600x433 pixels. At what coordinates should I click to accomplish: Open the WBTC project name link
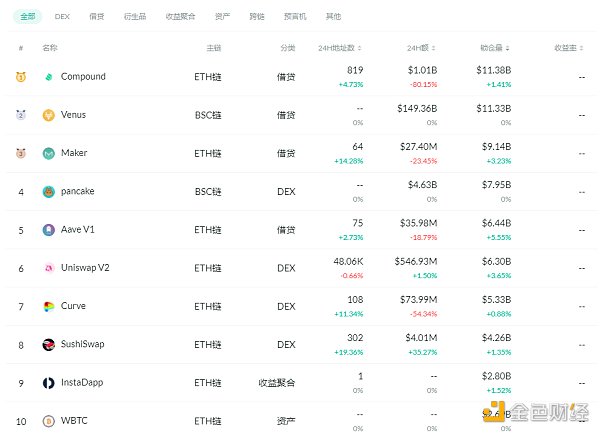pyautogui.click(x=74, y=421)
